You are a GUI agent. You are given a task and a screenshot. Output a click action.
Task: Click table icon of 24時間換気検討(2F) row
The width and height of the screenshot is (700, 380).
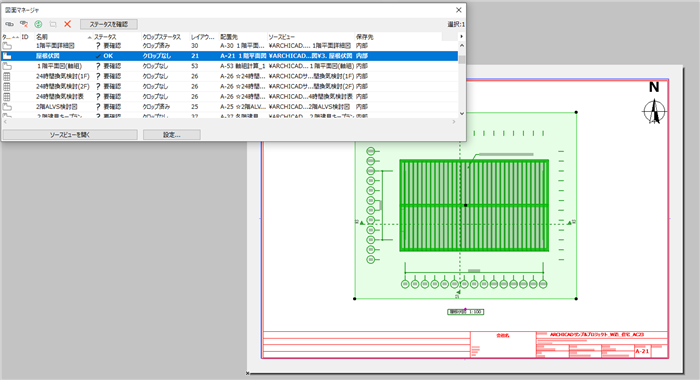(x=7, y=87)
